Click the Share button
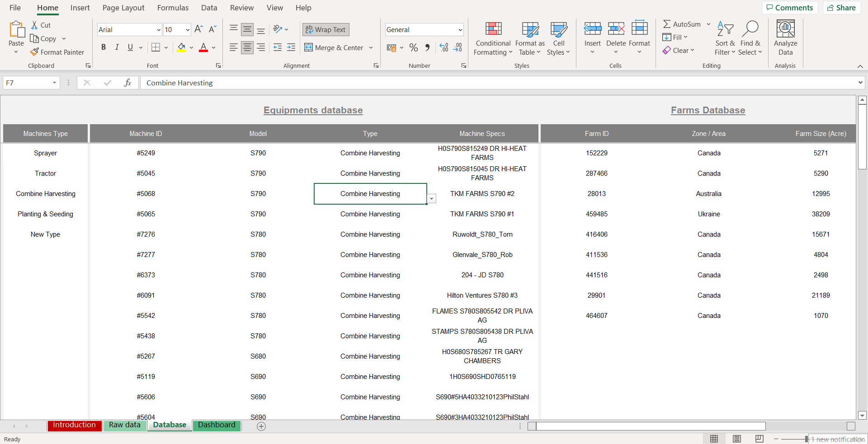Screen dimensions: 868x444 coord(841,8)
